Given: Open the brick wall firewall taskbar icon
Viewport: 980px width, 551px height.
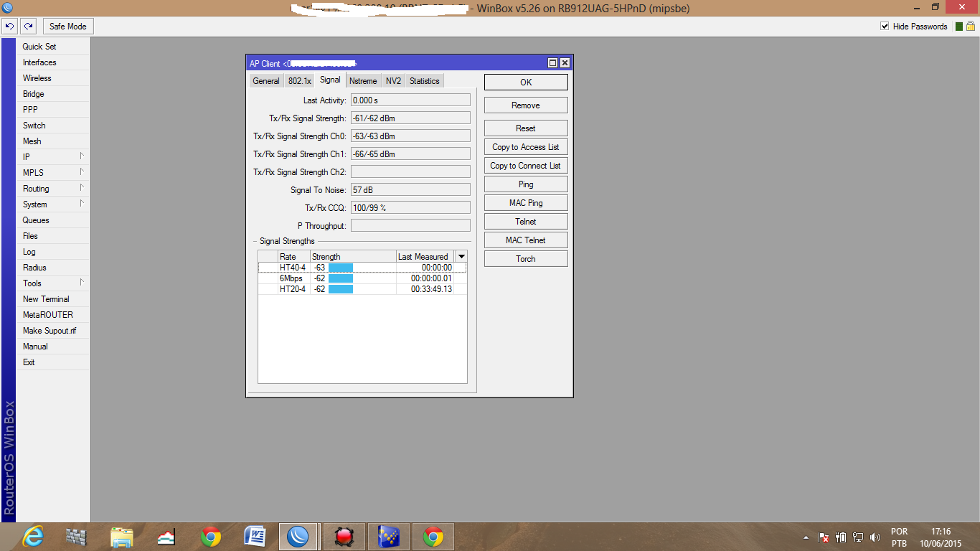Looking at the screenshot, I should click(76, 537).
